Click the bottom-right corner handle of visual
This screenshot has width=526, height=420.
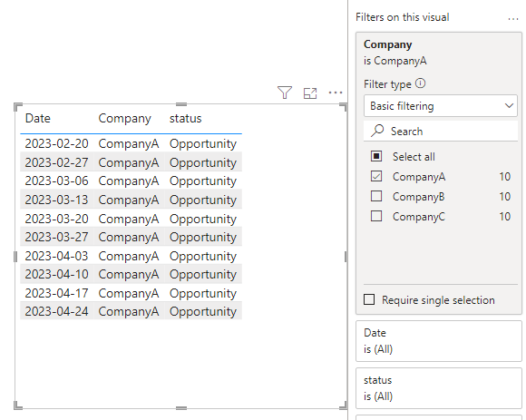click(x=344, y=405)
